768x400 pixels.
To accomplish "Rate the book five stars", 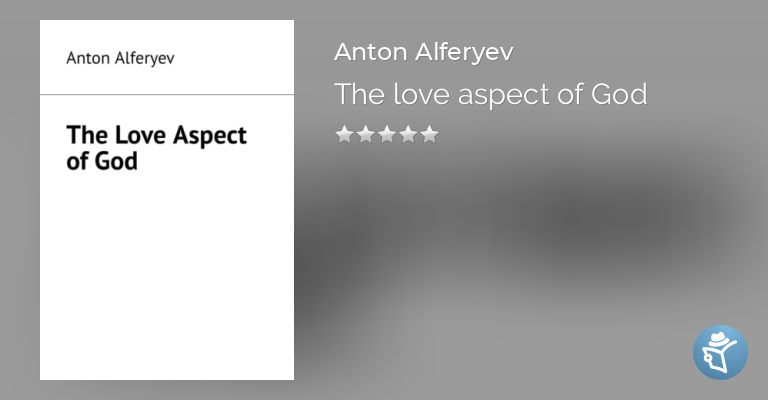I will pos(430,134).
